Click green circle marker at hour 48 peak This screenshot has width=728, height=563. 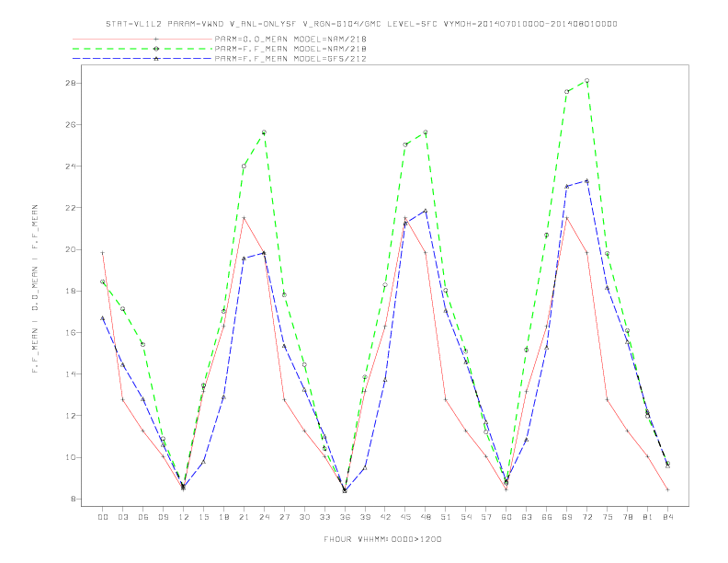(426, 132)
